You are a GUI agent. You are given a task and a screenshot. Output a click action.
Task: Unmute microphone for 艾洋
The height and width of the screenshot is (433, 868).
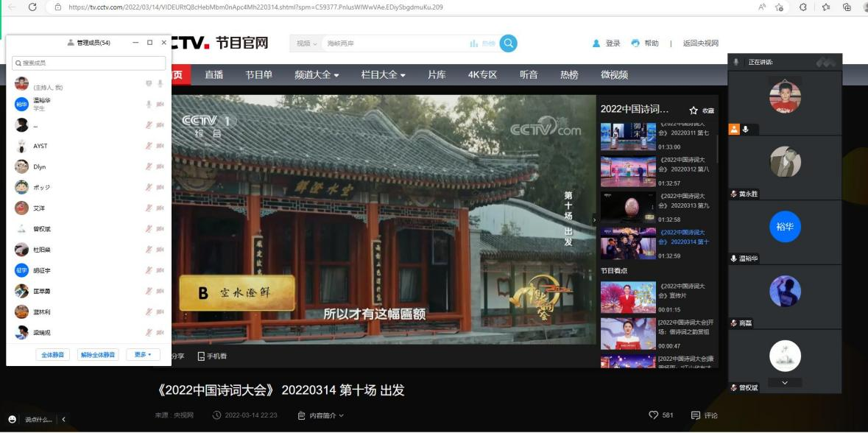(x=149, y=208)
